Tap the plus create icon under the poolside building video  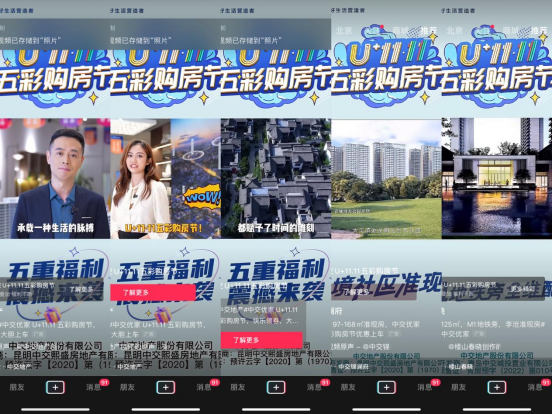pos(497,387)
